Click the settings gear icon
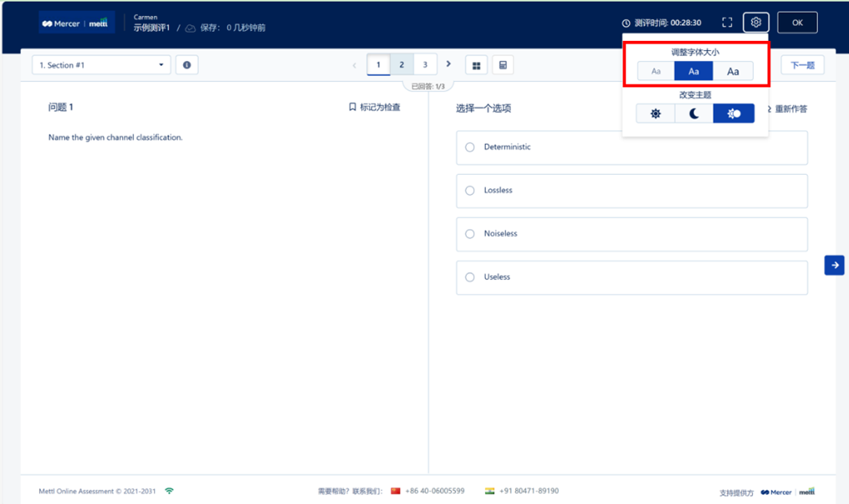The width and height of the screenshot is (849, 504). (755, 23)
